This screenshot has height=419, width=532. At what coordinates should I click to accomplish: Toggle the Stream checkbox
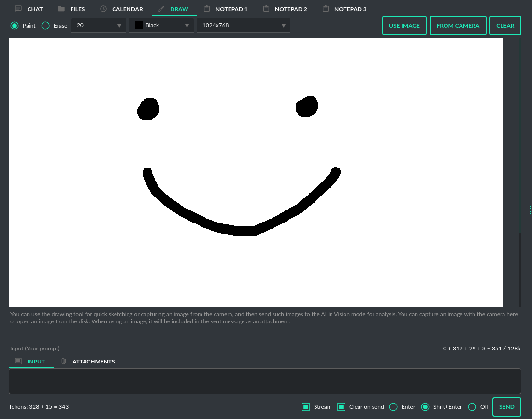click(x=306, y=407)
